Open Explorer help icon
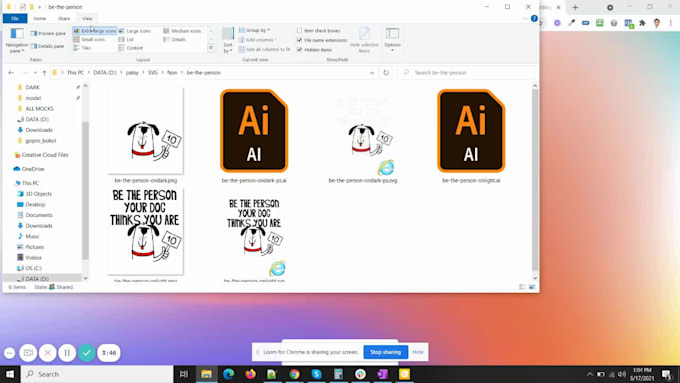This screenshot has height=383, width=680. [534, 19]
